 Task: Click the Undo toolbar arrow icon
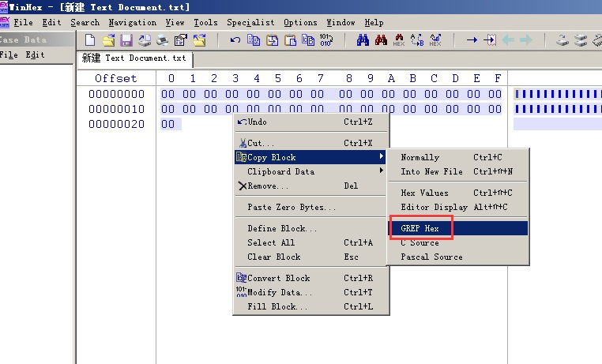pyautogui.click(x=235, y=40)
